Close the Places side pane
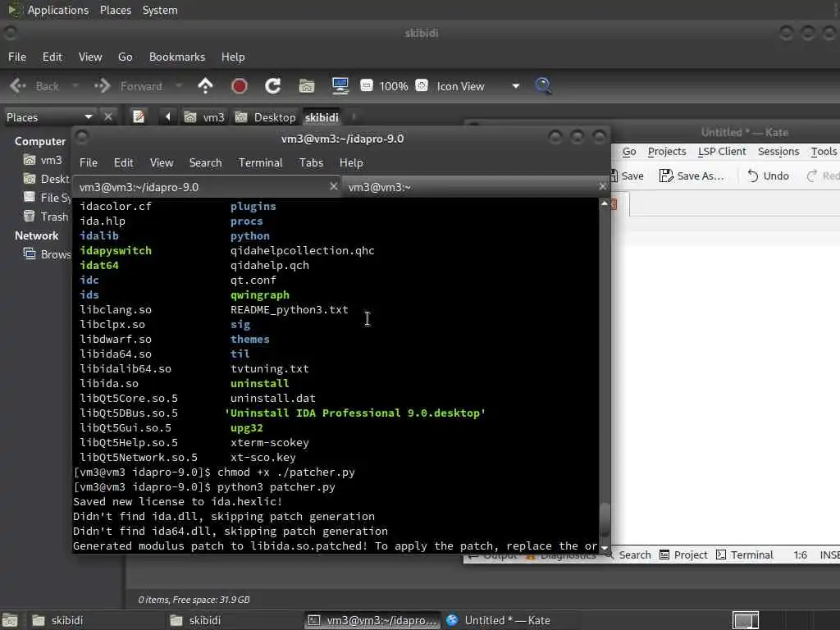The image size is (840, 630). (108, 116)
